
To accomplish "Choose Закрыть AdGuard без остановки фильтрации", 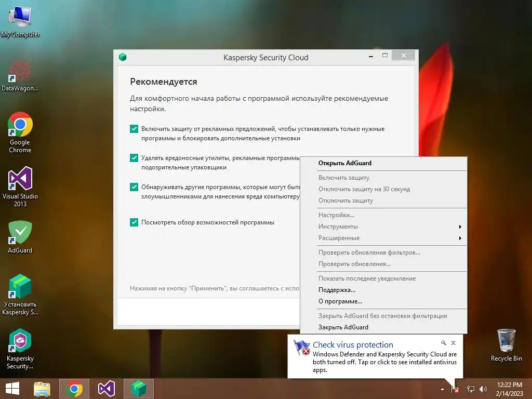I will pyautogui.click(x=383, y=316).
